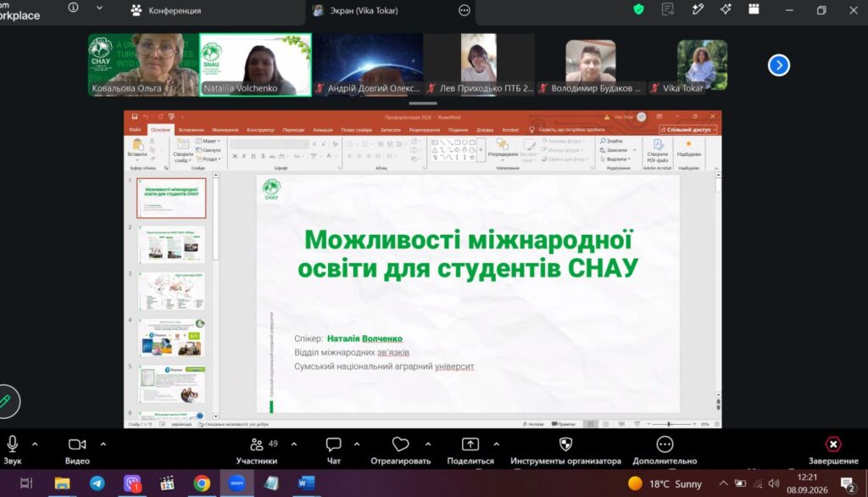Switch to the Конференция tab
868x497 pixels.
pos(165,10)
